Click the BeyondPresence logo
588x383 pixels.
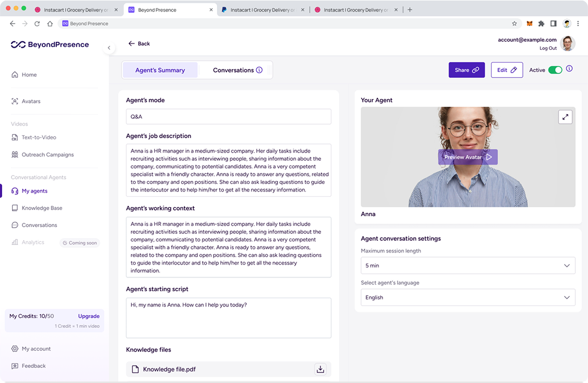coord(50,45)
